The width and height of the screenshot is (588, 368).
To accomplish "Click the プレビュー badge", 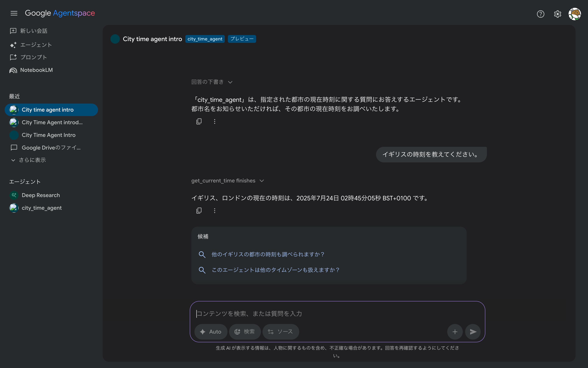I will (242, 39).
